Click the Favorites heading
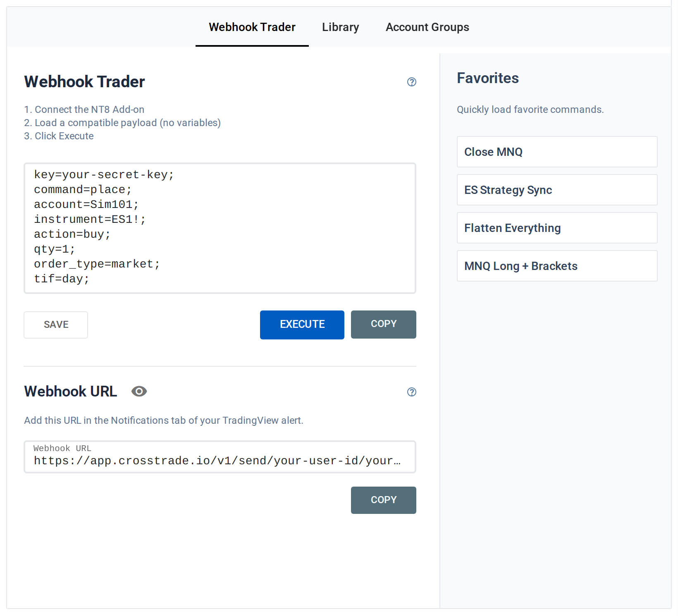The height and width of the screenshot is (616, 678). point(488,78)
